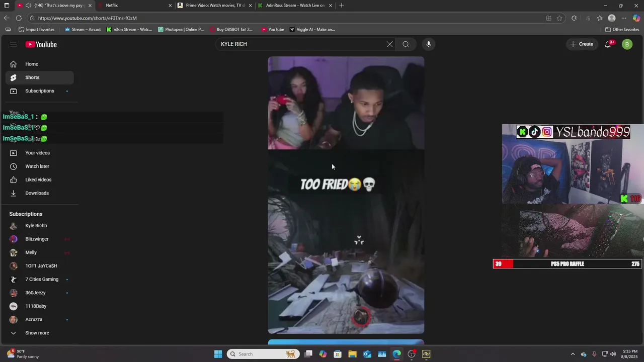Viewport: 644px width, 362px height.
Task: Go to Home in sidebar
Action: coord(40,64)
